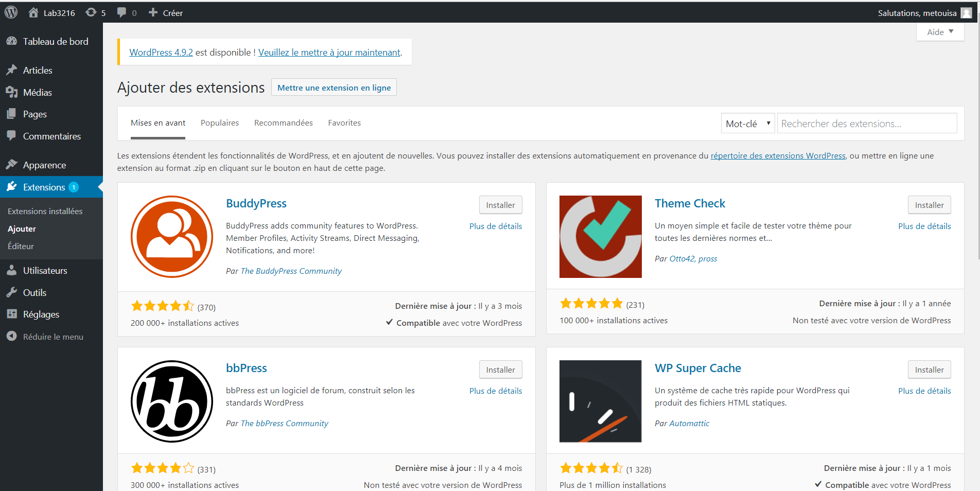
Task: Install the BuddyPress extension
Action: [500, 205]
